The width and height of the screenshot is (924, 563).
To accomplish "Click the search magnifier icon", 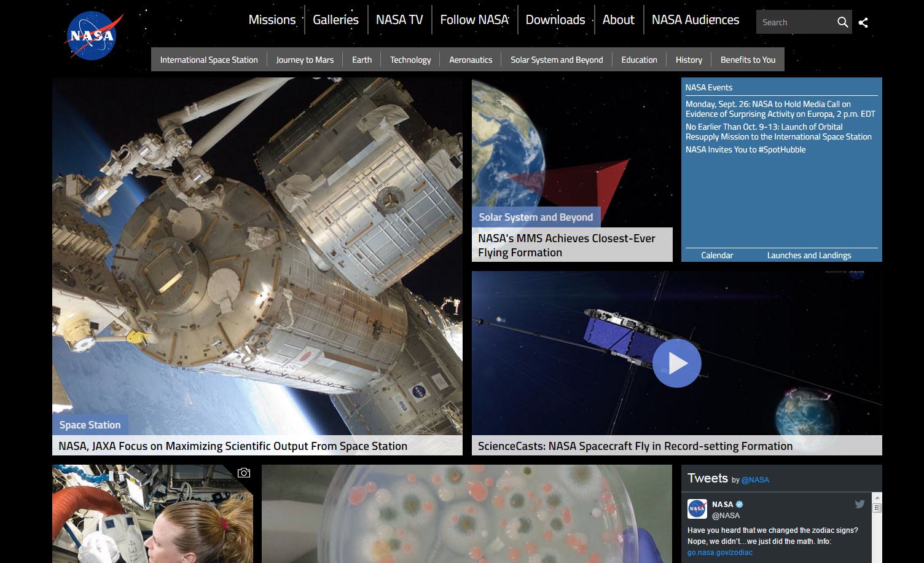I will click(x=842, y=22).
